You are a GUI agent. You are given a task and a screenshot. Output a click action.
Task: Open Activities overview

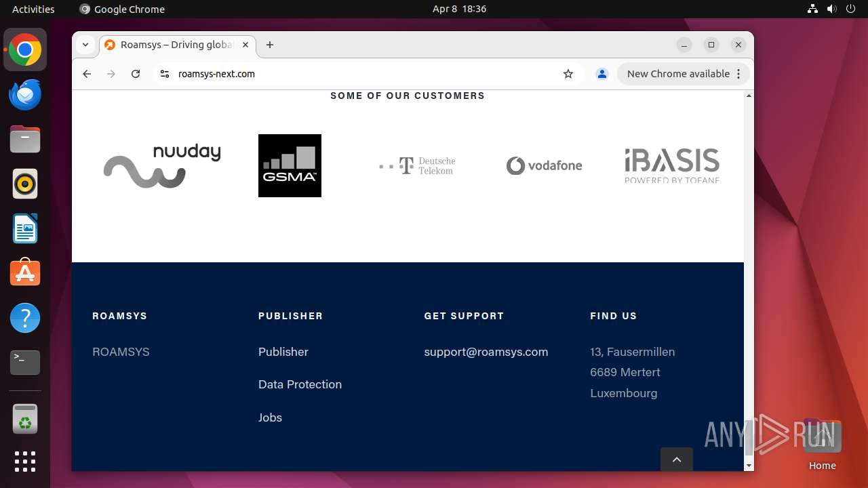click(x=33, y=9)
